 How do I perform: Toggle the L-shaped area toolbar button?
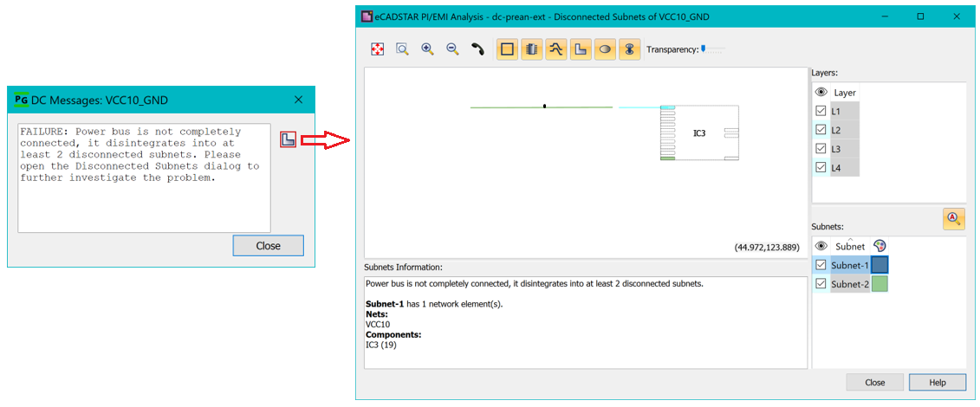[580, 49]
